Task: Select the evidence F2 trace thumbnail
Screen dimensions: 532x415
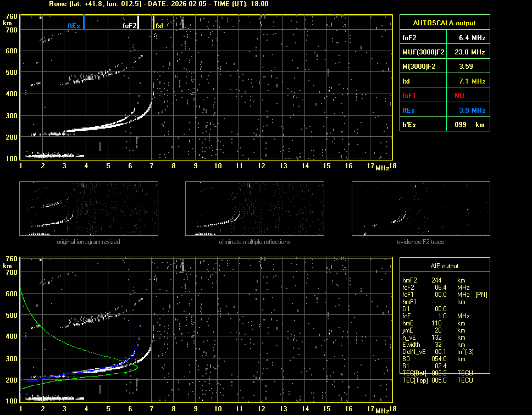Action: click(420, 209)
